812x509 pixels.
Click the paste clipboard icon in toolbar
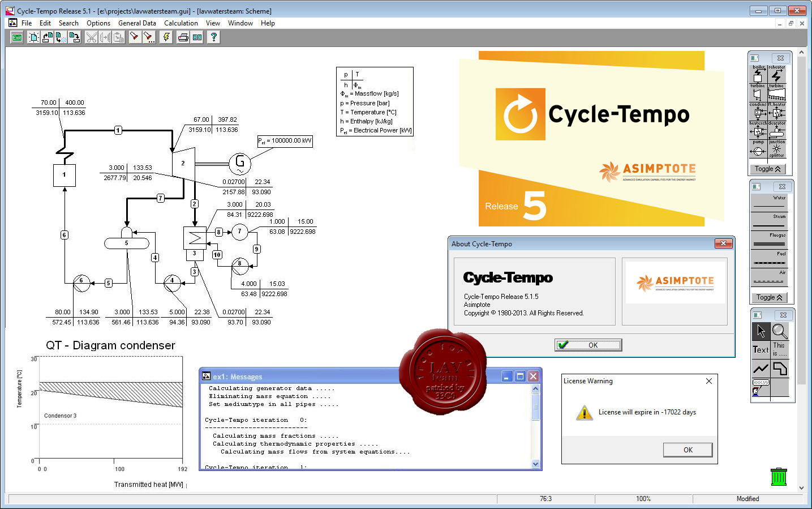pos(119,37)
